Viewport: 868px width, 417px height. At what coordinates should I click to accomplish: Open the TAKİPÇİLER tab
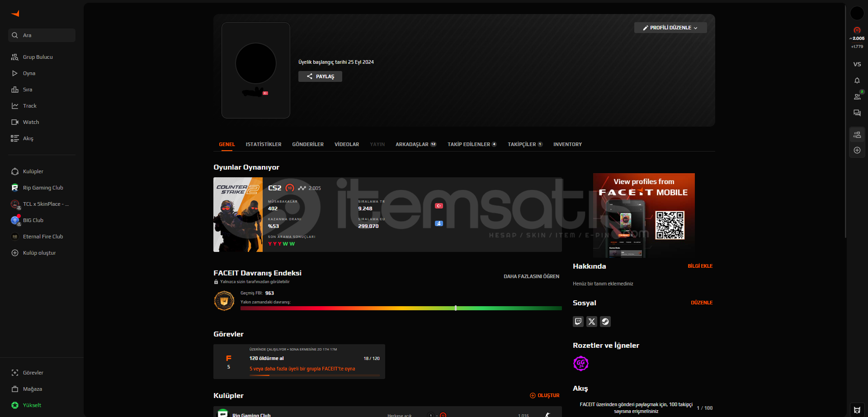coord(525,145)
